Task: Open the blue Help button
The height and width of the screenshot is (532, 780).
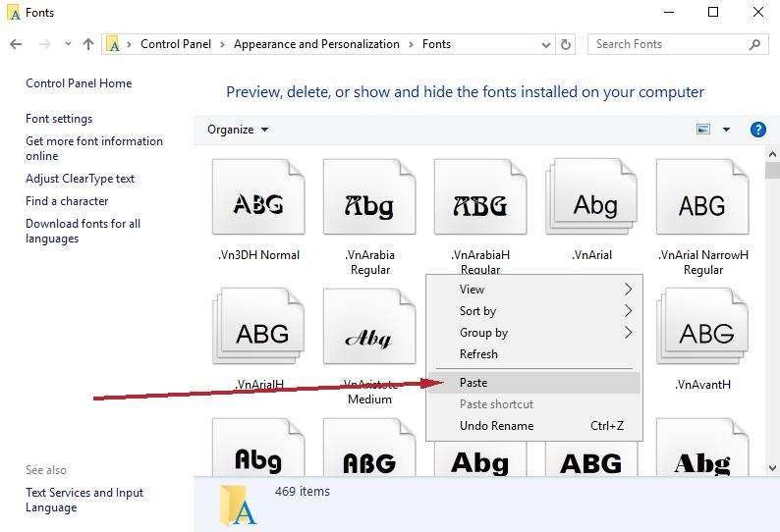Action: (757, 130)
